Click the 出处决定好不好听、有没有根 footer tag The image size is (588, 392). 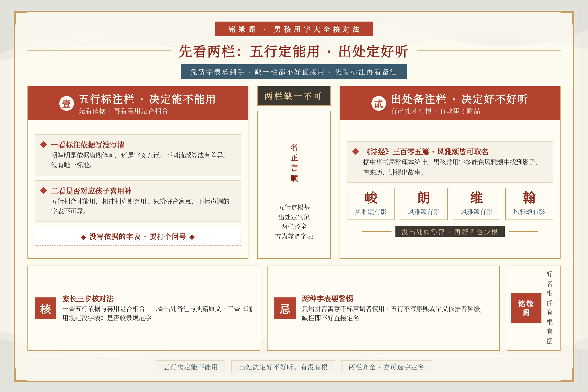(x=283, y=367)
